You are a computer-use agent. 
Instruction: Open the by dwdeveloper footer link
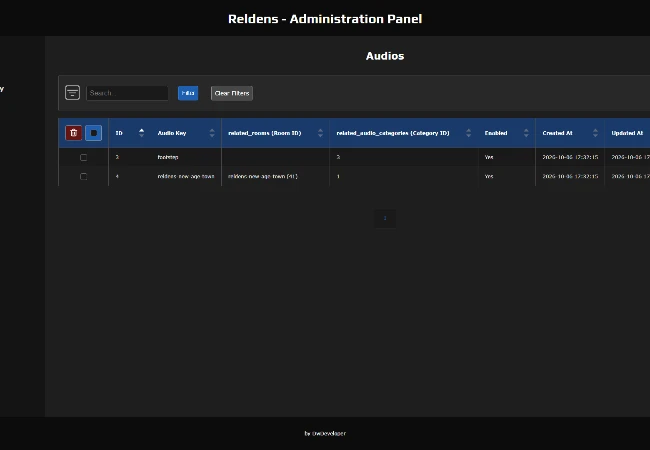(x=325, y=433)
